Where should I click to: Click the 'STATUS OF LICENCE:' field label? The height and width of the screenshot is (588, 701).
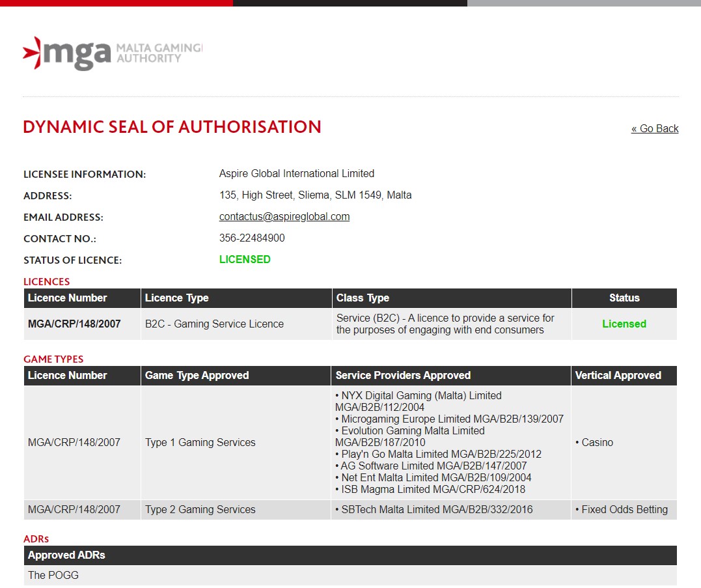tap(72, 260)
